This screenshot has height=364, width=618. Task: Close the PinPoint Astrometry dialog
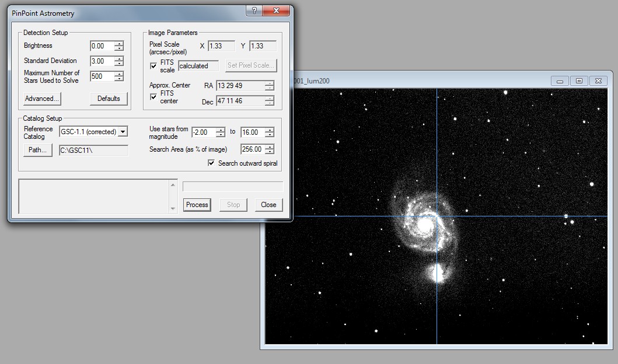tap(277, 11)
